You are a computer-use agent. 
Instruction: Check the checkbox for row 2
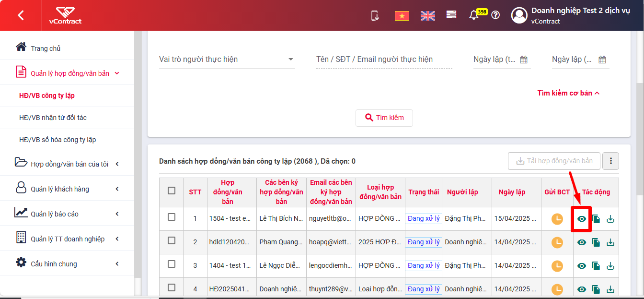pyautogui.click(x=172, y=240)
